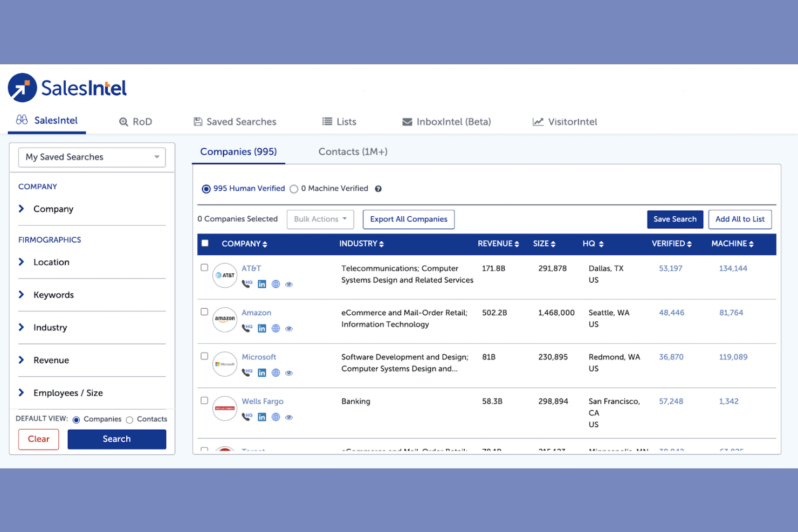Click the SalesIntel binoculars icon in navigation

[22, 120]
